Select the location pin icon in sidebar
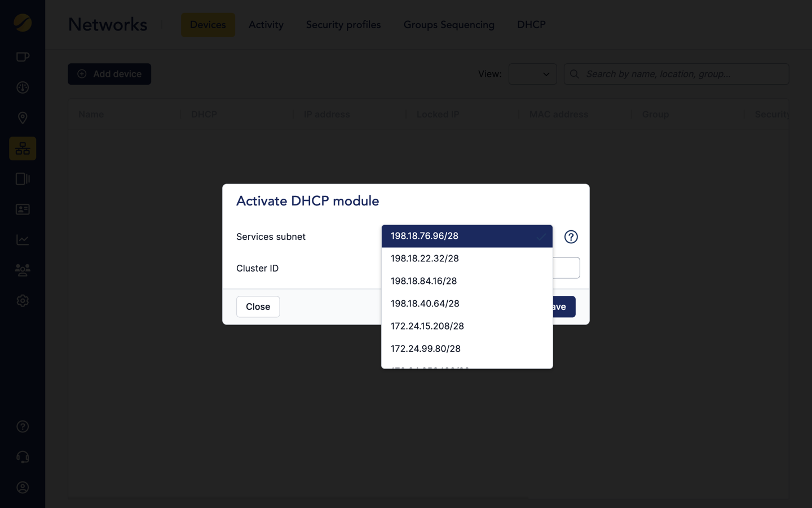 [x=23, y=118]
